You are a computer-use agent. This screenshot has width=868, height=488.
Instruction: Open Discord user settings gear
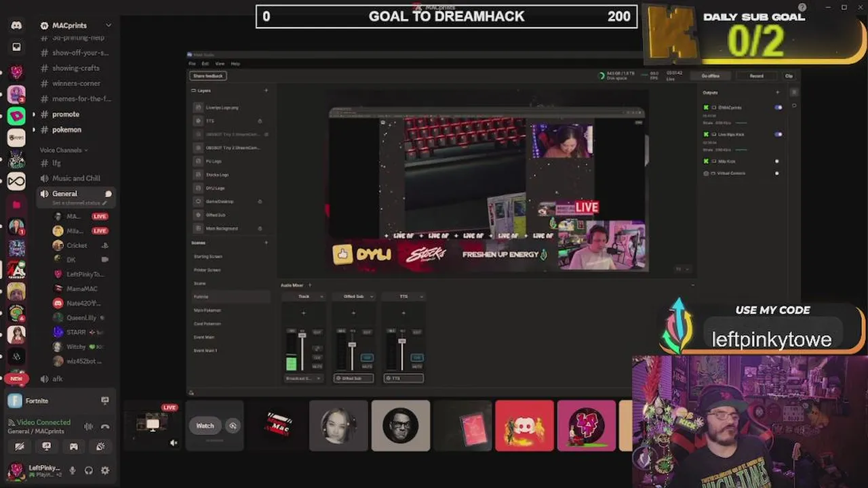[105, 470]
